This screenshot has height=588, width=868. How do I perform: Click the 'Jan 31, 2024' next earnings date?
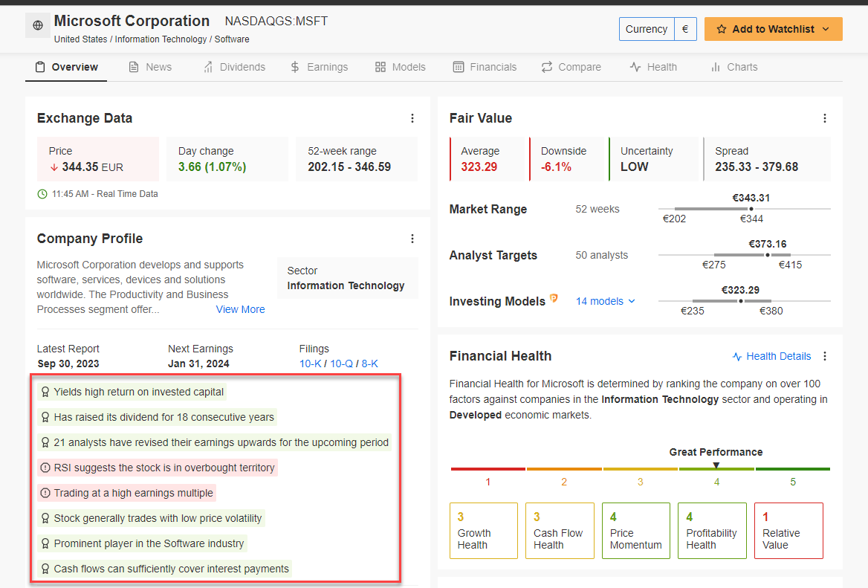(198, 364)
